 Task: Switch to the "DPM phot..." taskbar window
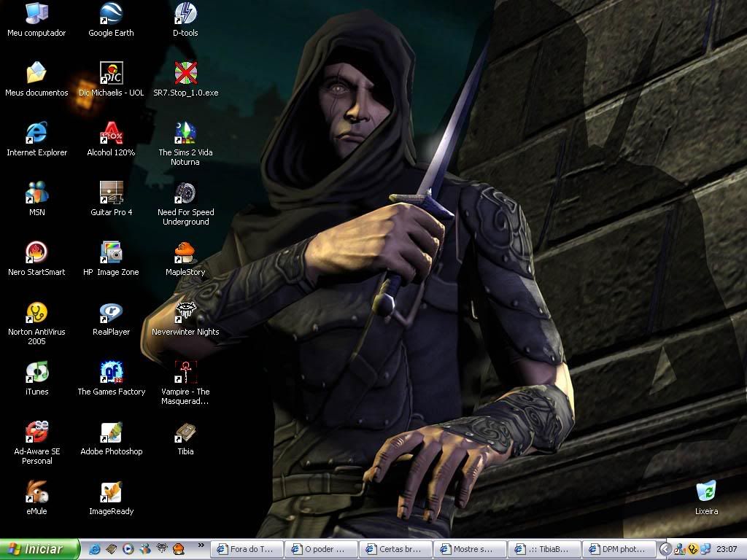click(619, 550)
